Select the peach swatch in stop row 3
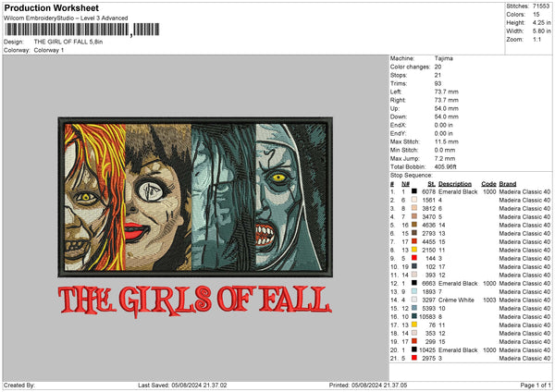Image resolution: width=555 pixels, height=392 pixels. [x=414, y=208]
